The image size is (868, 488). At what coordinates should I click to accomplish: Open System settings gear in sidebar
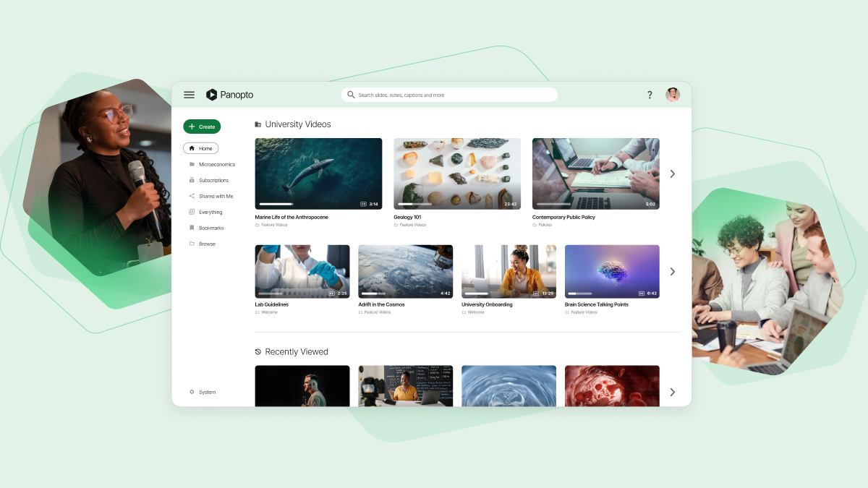(192, 392)
